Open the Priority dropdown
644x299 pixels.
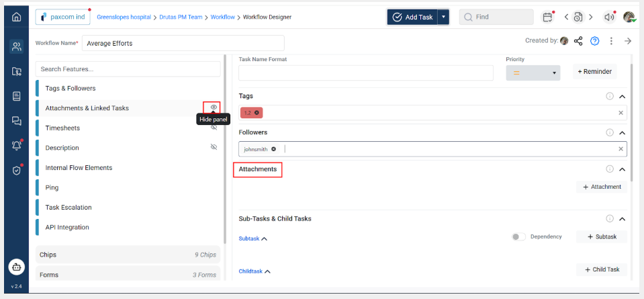[x=533, y=73]
